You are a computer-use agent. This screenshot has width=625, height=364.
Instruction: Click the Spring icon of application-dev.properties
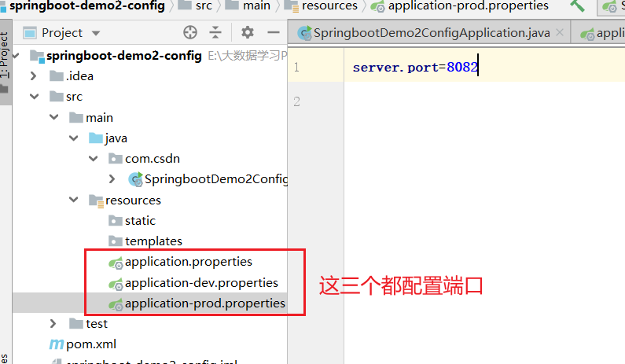click(116, 284)
